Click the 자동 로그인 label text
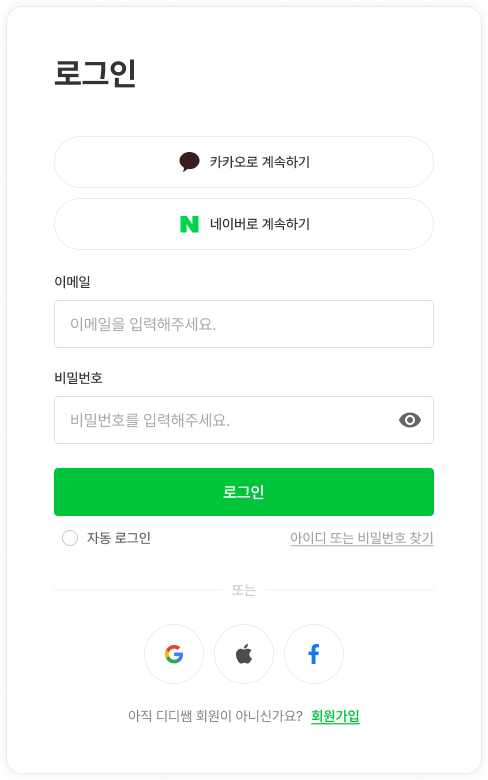 (119, 538)
